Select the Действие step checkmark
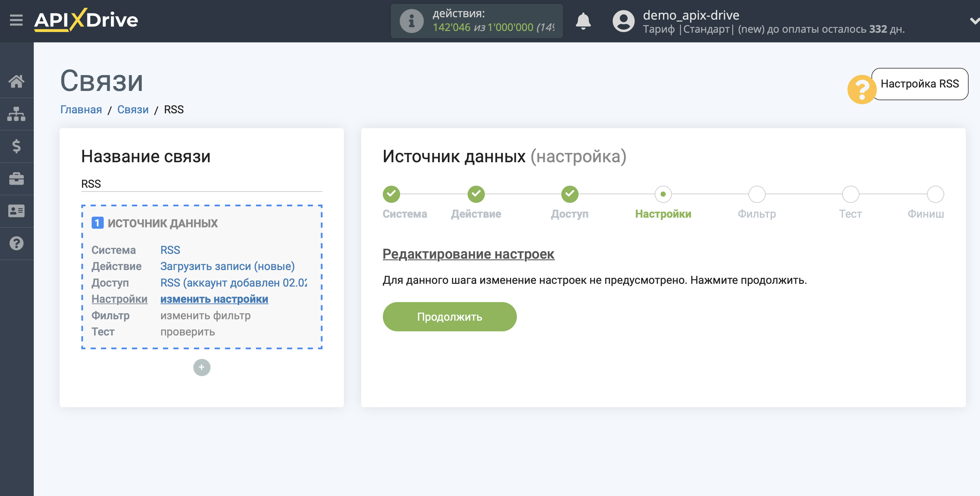Image resolution: width=980 pixels, height=496 pixels. click(x=476, y=194)
